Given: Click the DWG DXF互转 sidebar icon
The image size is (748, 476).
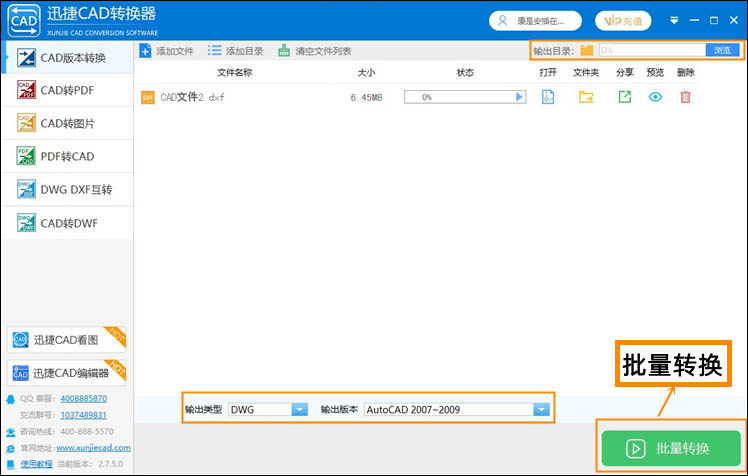Looking at the screenshot, I should (x=26, y=189).
